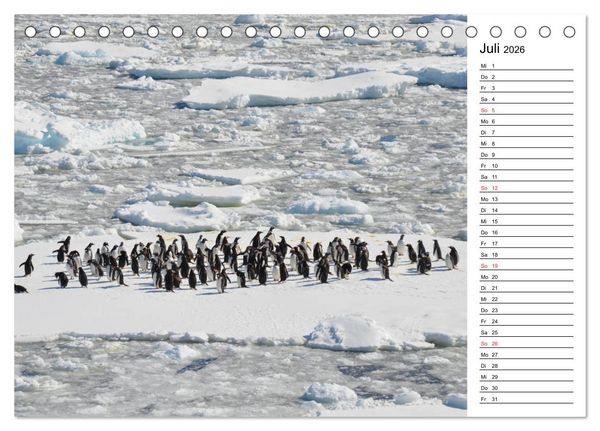600x431 pixels.
Task: Select the 'Fr 3' calendar row
Action: (x=527, y=88)
